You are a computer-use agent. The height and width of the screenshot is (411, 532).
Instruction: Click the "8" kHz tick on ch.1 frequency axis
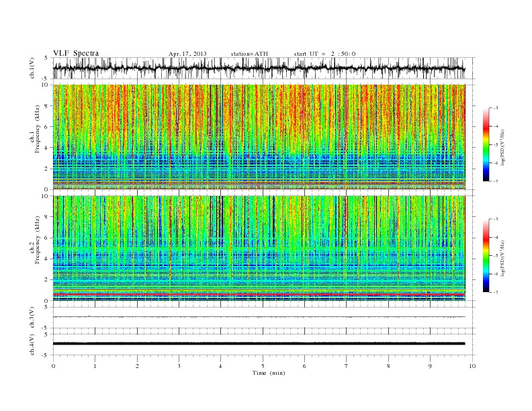tap(47, 106)
